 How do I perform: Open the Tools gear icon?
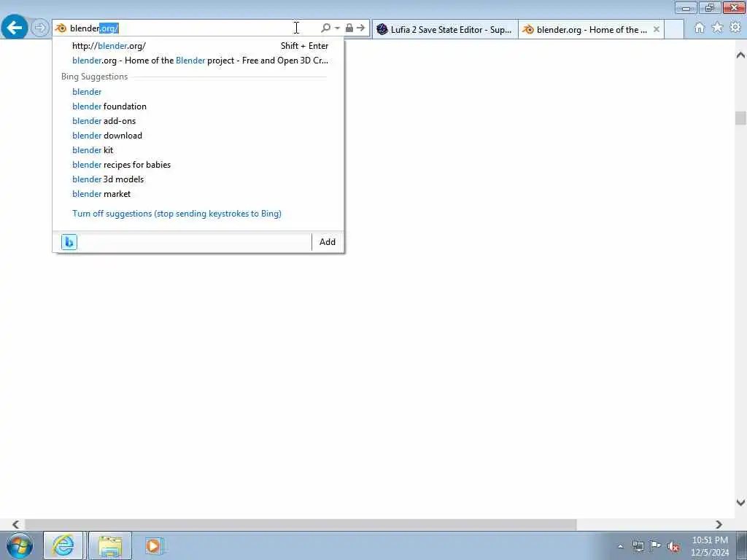pyautogui.click(x=735, y=28)
